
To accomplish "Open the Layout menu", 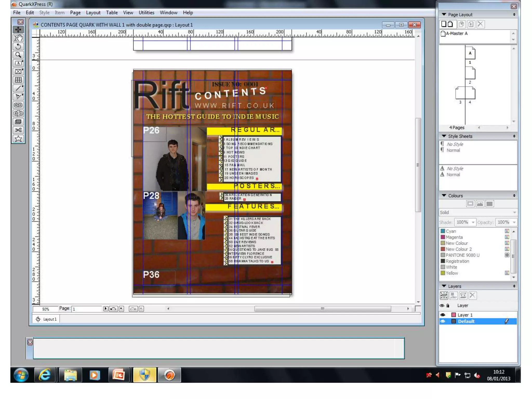I will [x=93, y=12].
